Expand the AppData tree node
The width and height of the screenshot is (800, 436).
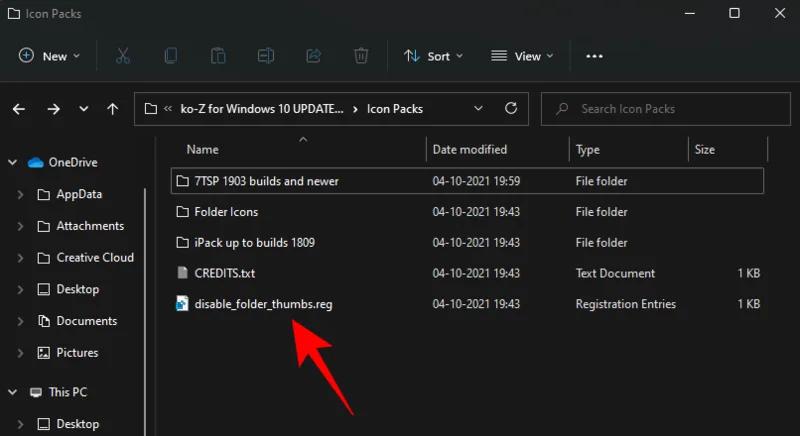pyautogui.click(x=20, y=194)
